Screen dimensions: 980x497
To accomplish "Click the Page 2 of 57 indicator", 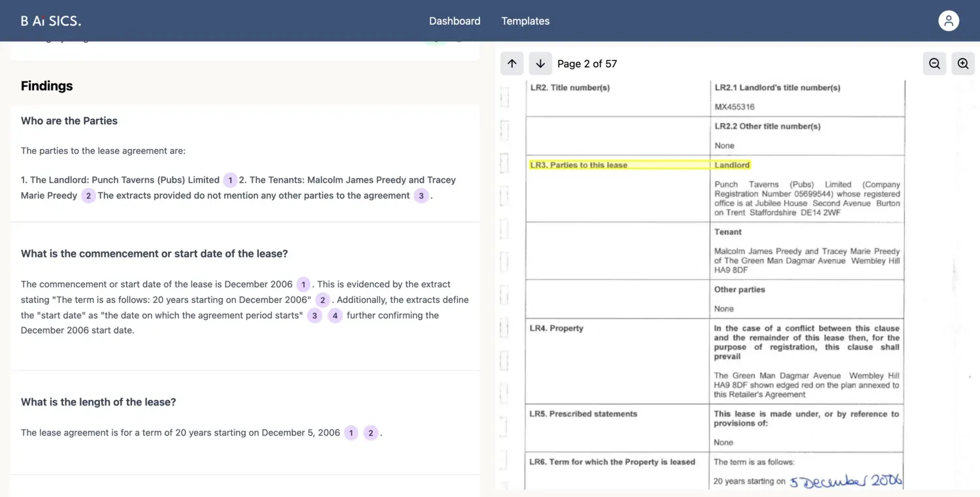I will point(587,63).
